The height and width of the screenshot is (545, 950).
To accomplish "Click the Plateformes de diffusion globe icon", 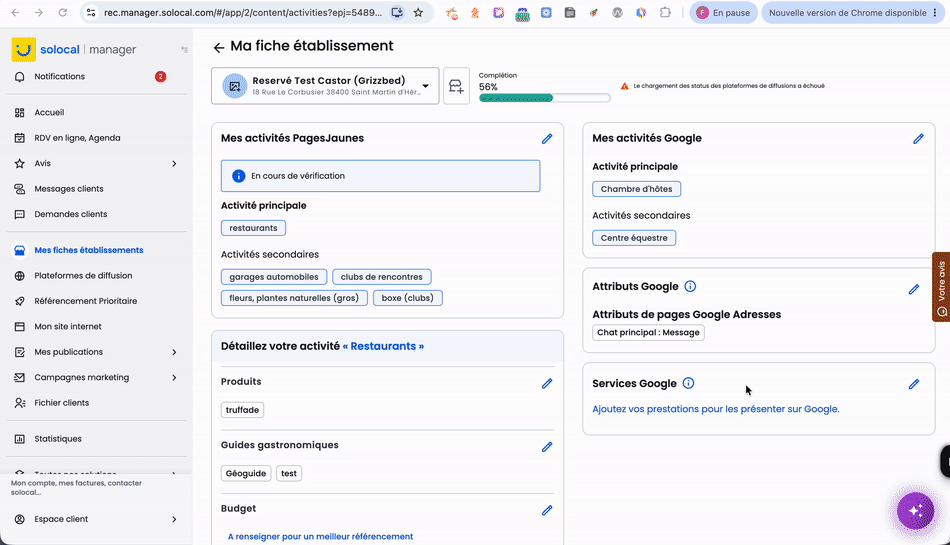I will coord(19,276).
